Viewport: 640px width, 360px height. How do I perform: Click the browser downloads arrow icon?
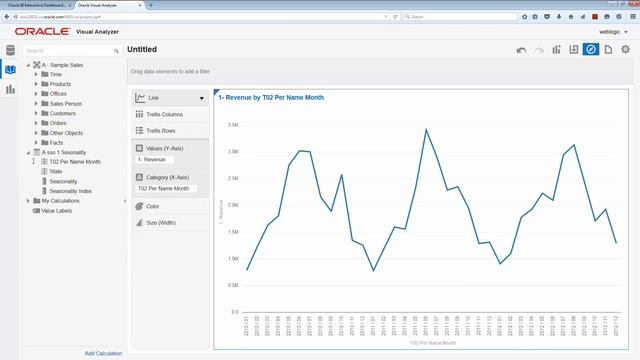coord(559,17)
